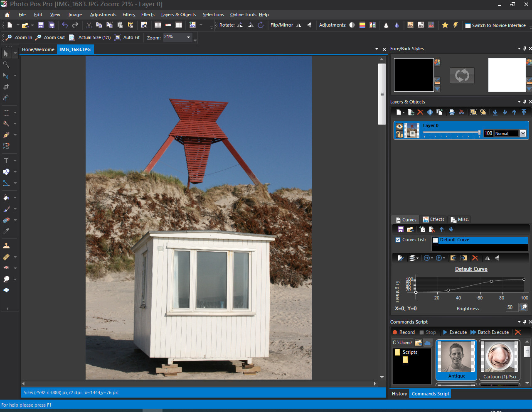This screenshot has width=532, height=412.
Task: Click the swap fore/back colors icon
Action: (462, 76)
